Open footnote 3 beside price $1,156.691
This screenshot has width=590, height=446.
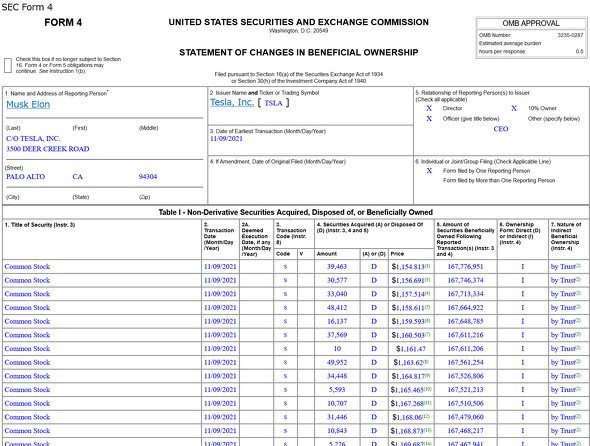tap(427, 279)
